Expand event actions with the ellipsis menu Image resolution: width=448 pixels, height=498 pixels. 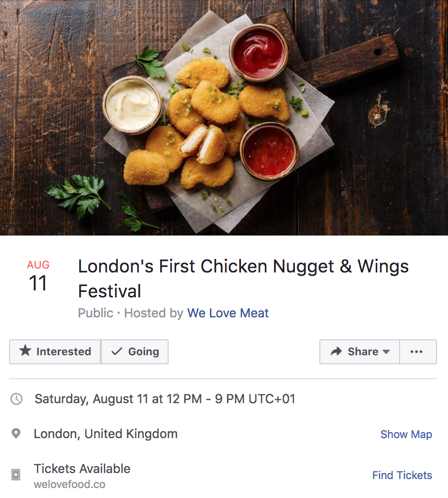click(x=418, y=351)
